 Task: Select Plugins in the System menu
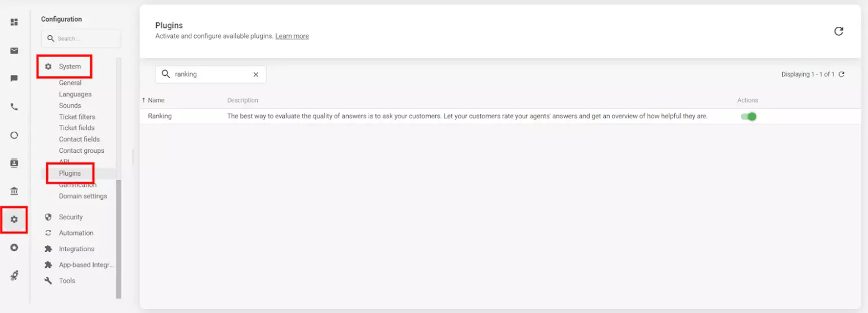(x=70, y=174)
